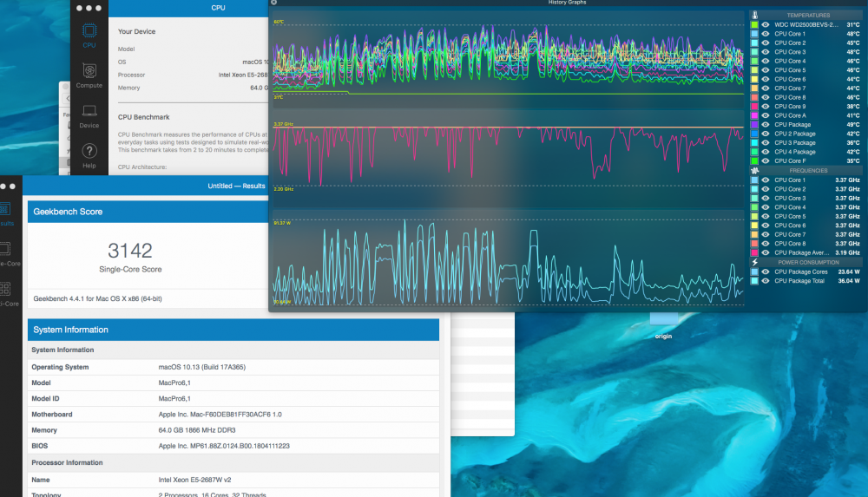868x497 pixels.
Task: Click the blue swatch for CPU 2 Package
Action: pyautogui.click(x=754, y=134)
